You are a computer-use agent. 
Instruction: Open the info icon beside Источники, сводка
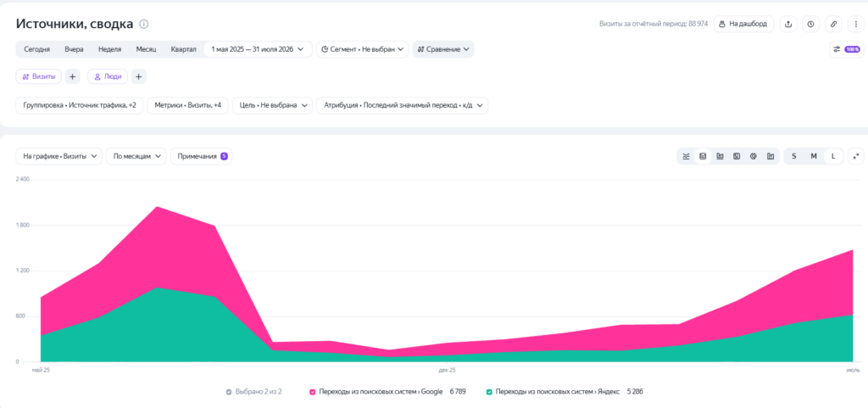[x=144, y=25]
